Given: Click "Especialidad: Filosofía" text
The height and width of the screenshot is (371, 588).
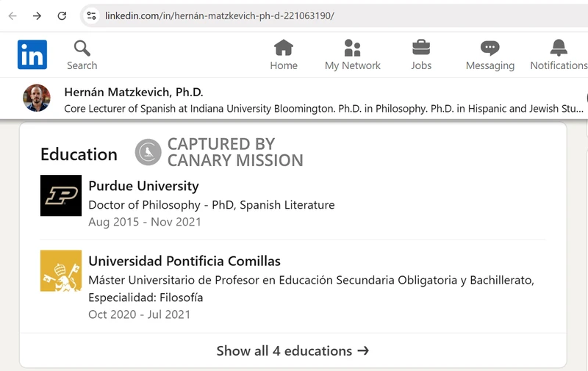Looking at the screenshot, I should pyautogui.click(x=146, y=298).
